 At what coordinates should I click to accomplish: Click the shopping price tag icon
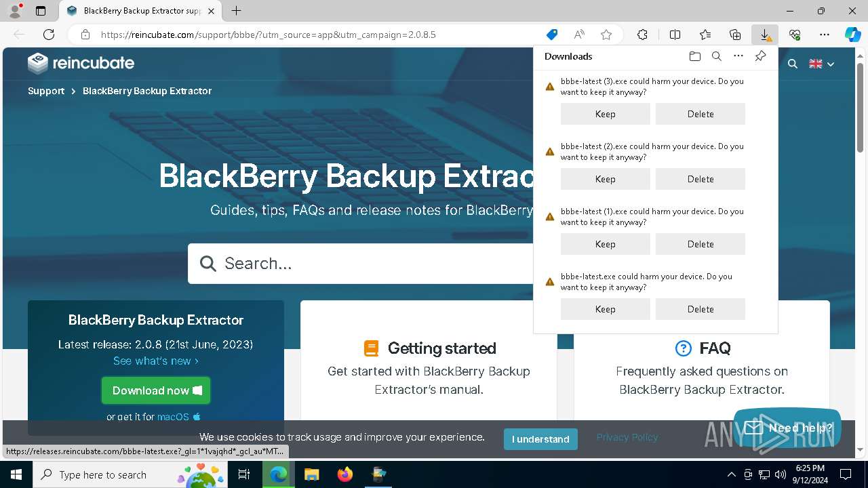pyautogui.click(x=552, y=35)
